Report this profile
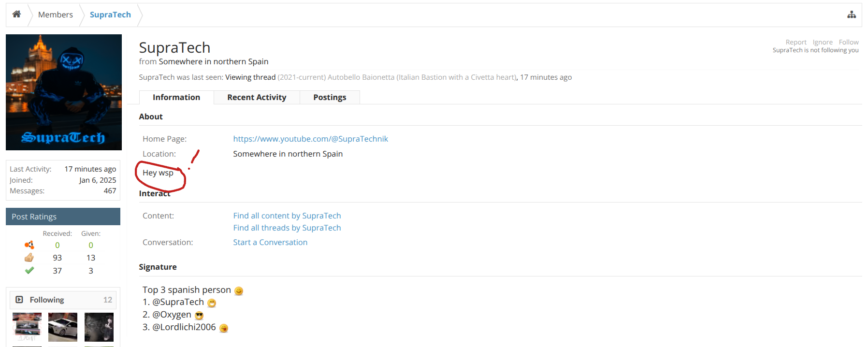The width and height of the screenshot is (868, 347). coord(796,42)
